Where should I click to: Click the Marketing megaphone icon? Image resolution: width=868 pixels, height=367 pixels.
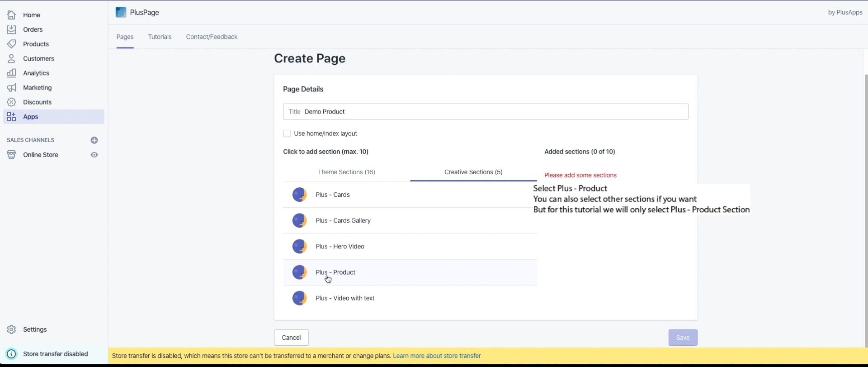click(11, 87)
